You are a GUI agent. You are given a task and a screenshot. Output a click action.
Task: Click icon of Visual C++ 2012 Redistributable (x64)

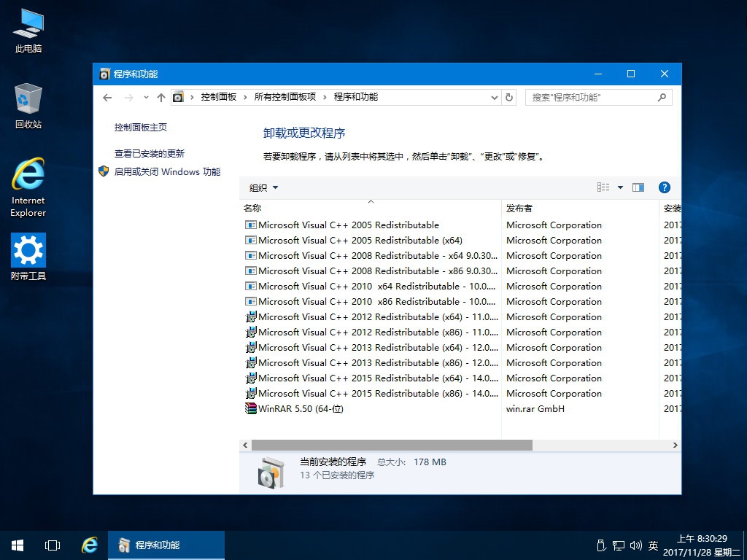[251, 316]
